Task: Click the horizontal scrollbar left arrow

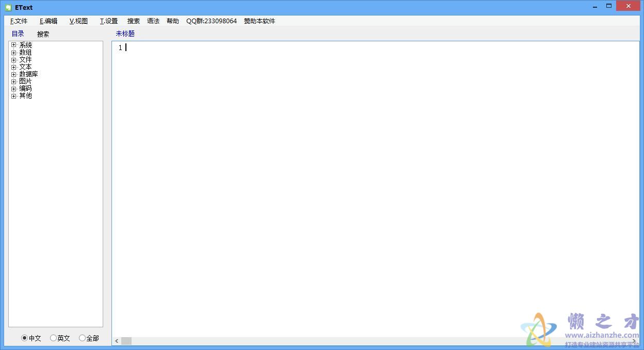Action: point(117,341)
